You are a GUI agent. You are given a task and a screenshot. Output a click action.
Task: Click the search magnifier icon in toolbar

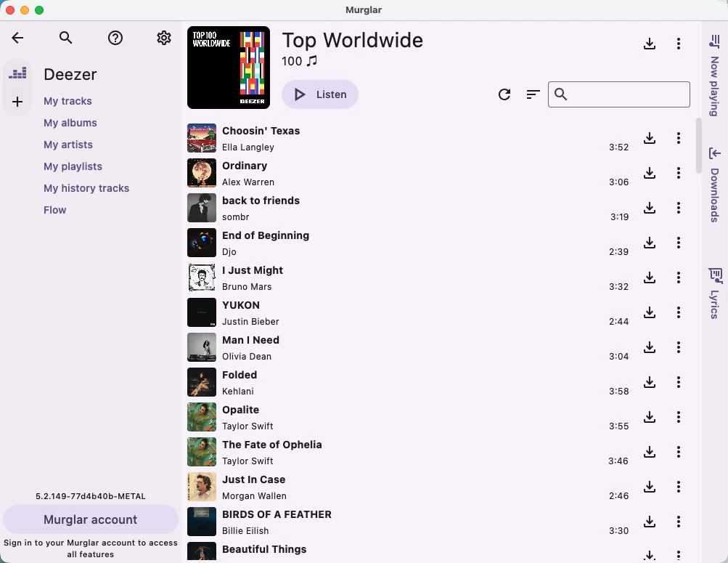(x=65, y=38)
